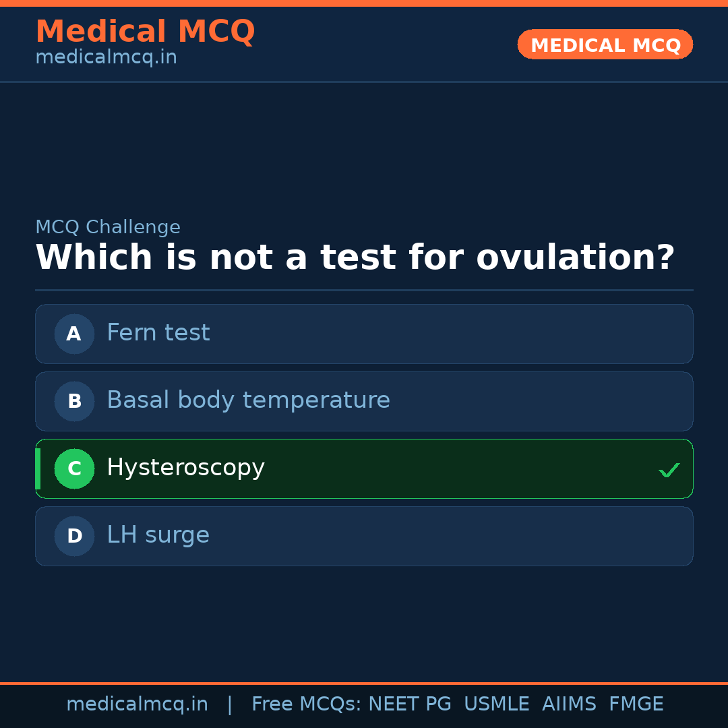The width and height of the screenshot is (728, 728).
Task: Click the green accent bar beside option C
Action: point(37,468)
